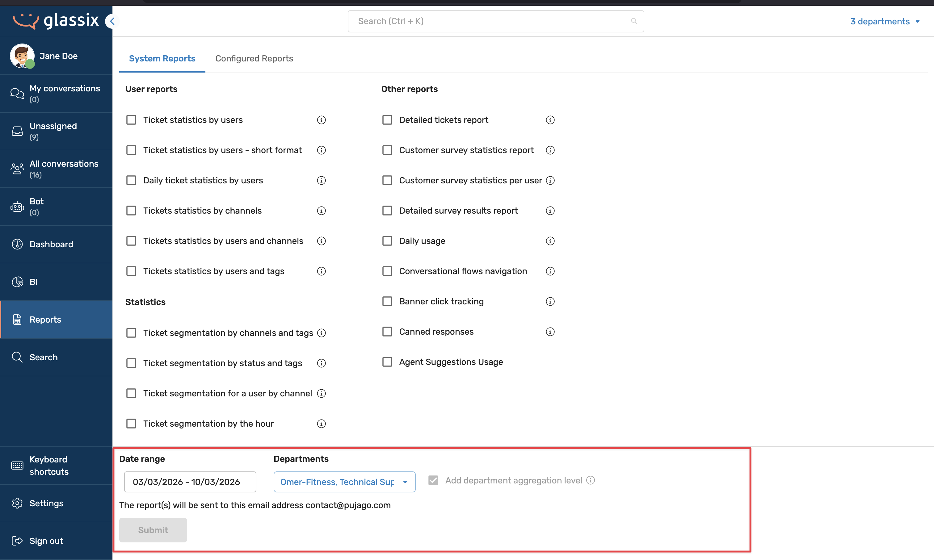Click the Sign out icon

pos(17,541)
